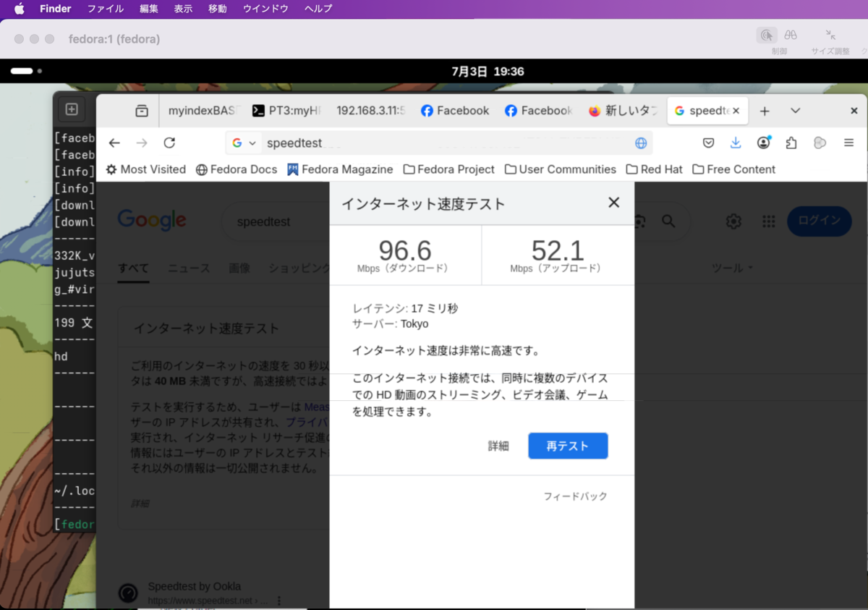Screen dimensions: 868x610
Task: Click the address bar containing speedtest
Action: click(x=439, y=143)
